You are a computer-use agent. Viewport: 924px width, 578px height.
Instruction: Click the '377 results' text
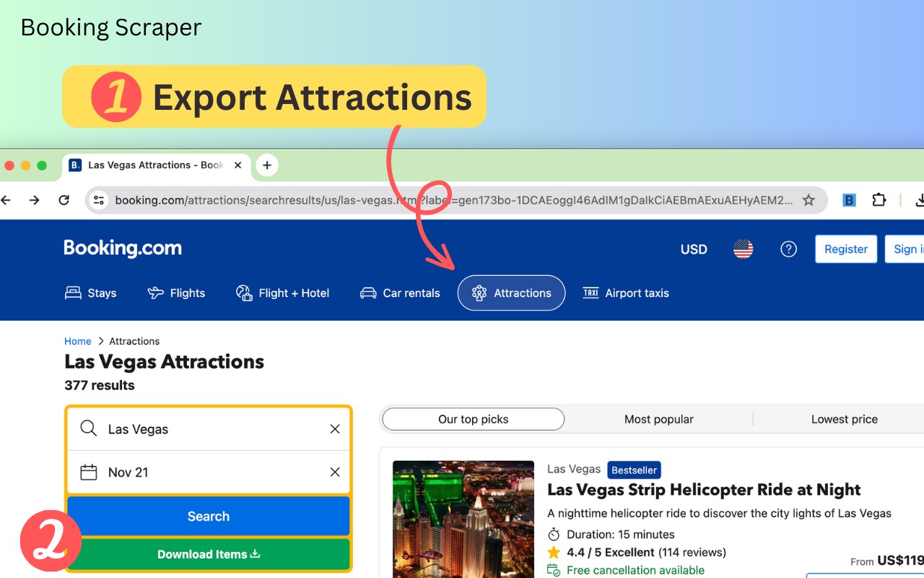coord(100,385)
